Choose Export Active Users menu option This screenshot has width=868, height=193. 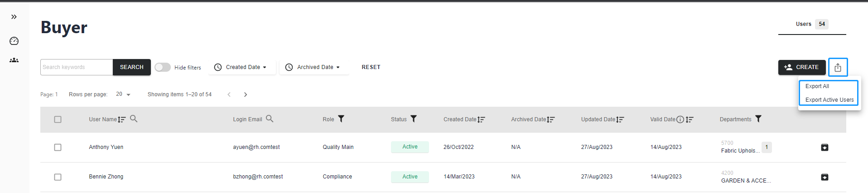[829, 100]
